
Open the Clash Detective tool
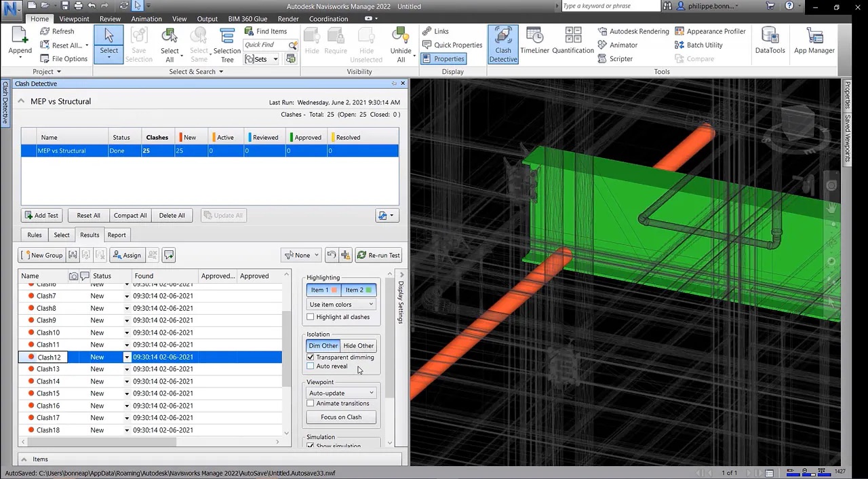pyautogui.click(x=502, y=45)
